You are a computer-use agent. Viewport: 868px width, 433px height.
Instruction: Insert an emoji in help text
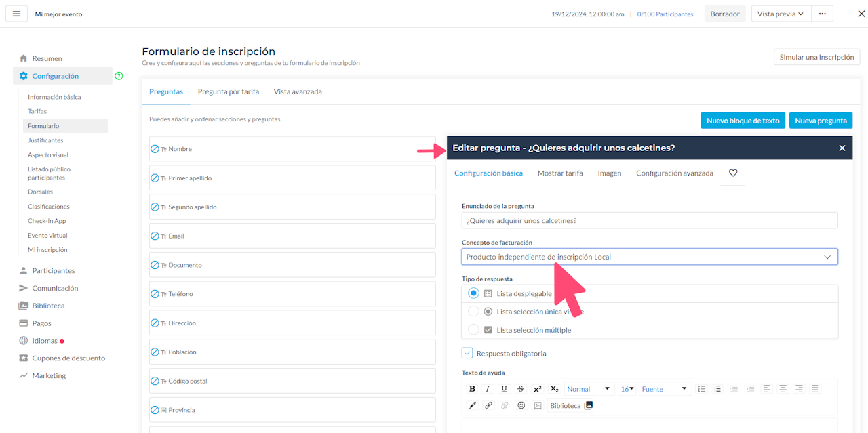pos(521,405)
